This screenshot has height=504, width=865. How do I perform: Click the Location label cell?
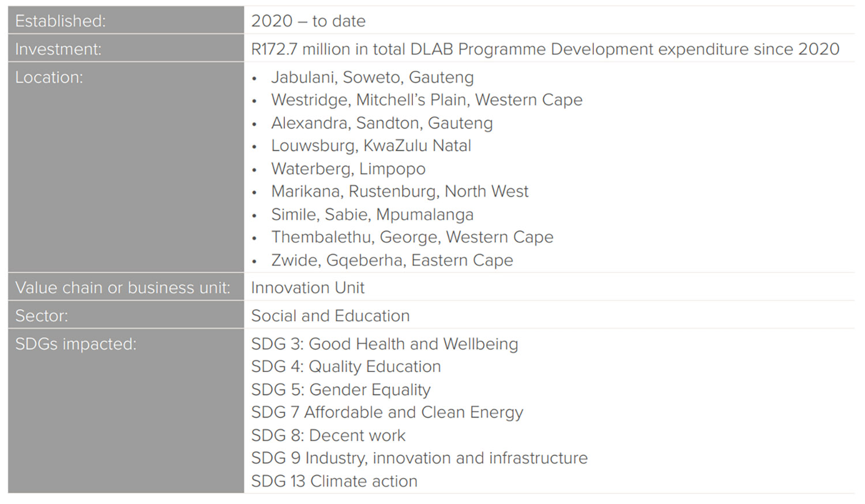(126, 167)
